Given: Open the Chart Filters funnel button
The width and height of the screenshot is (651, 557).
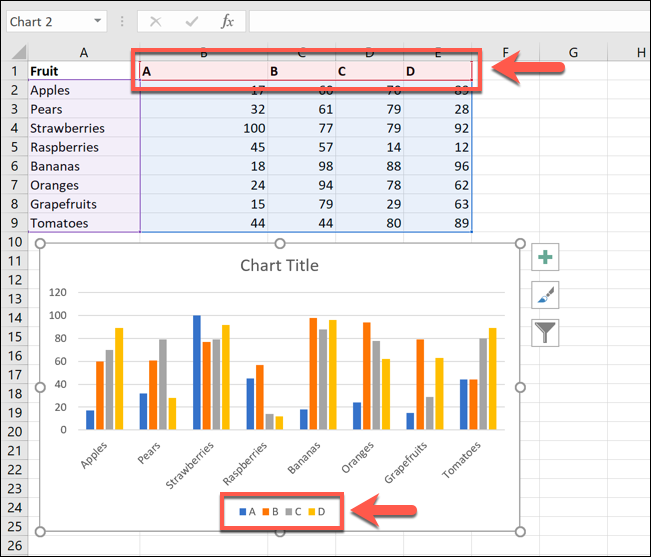Looking at the screenshot, I should click(x=545, y=332).
